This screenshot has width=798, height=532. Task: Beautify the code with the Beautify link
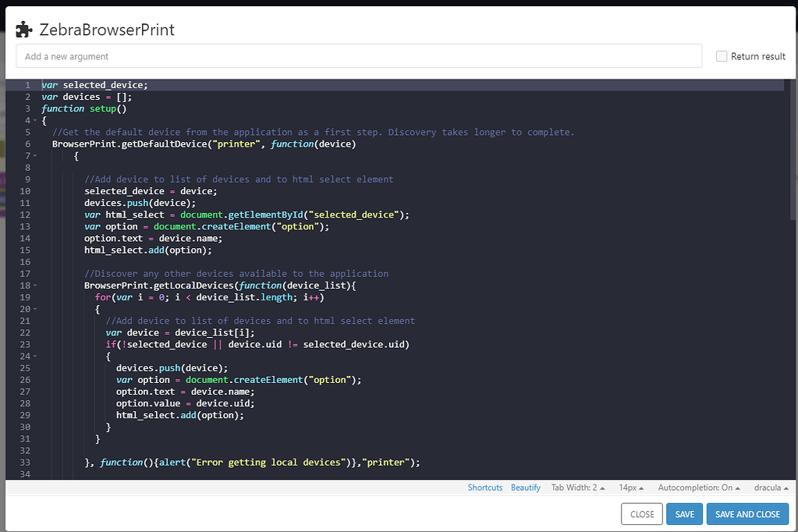[x=525, y=487]
